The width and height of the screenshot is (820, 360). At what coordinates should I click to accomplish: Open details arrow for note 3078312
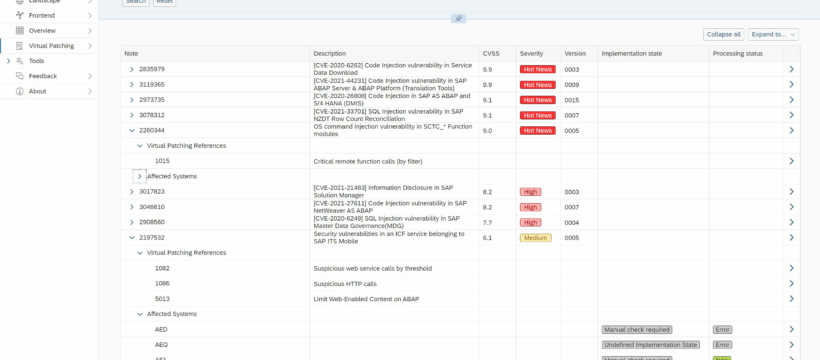(x=791, y=115)
